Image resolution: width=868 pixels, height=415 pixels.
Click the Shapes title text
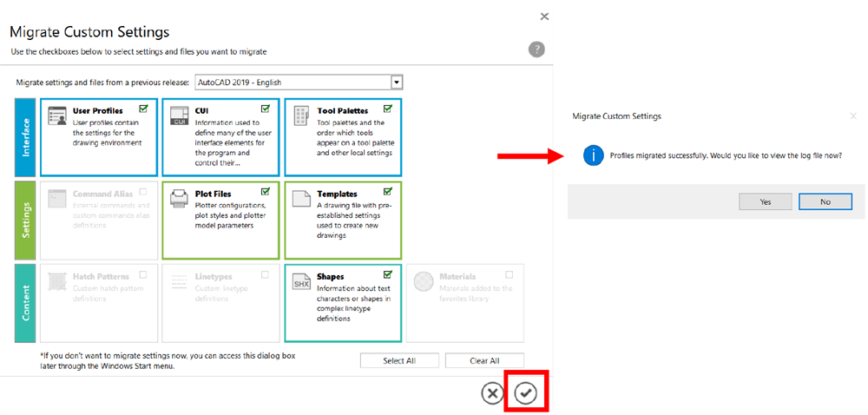[331, 277]
